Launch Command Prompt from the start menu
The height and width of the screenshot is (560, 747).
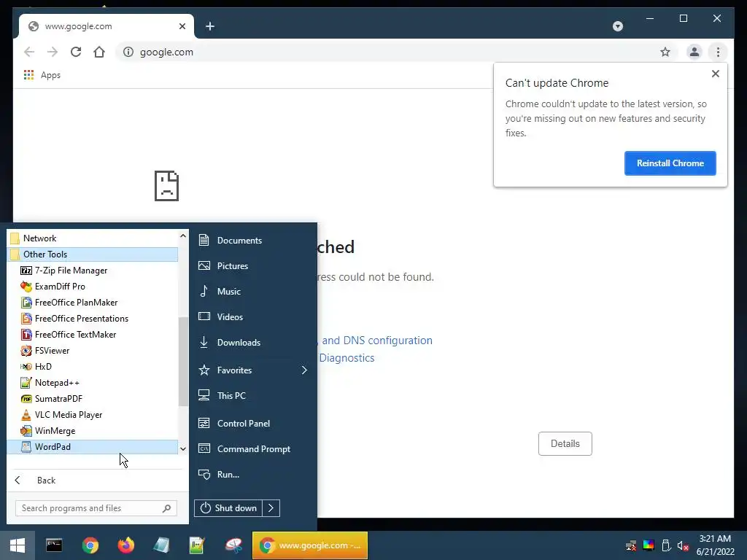[x=253, y=449]
